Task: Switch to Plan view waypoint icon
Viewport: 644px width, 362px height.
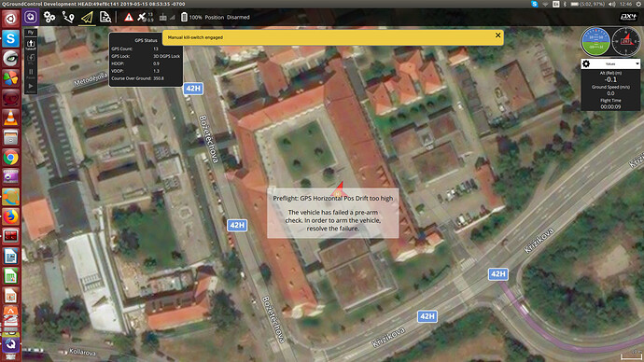Action: point(68,17)
